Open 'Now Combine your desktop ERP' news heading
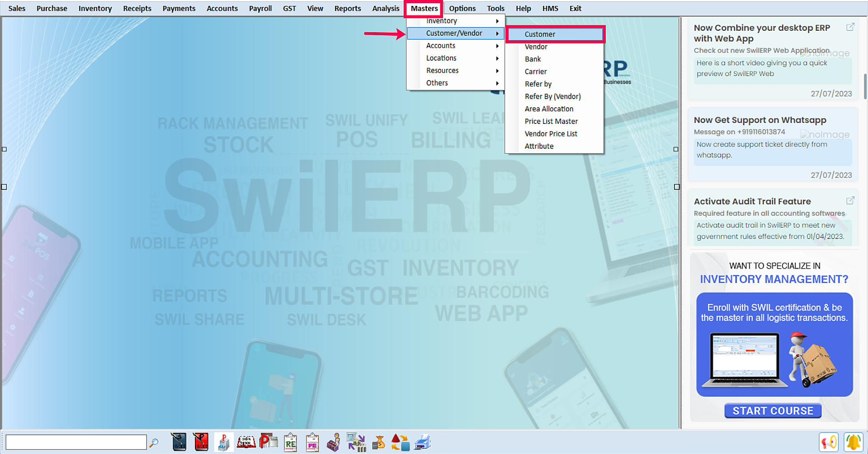Screen dimensions: 868x454 click(x=762, y=33)
